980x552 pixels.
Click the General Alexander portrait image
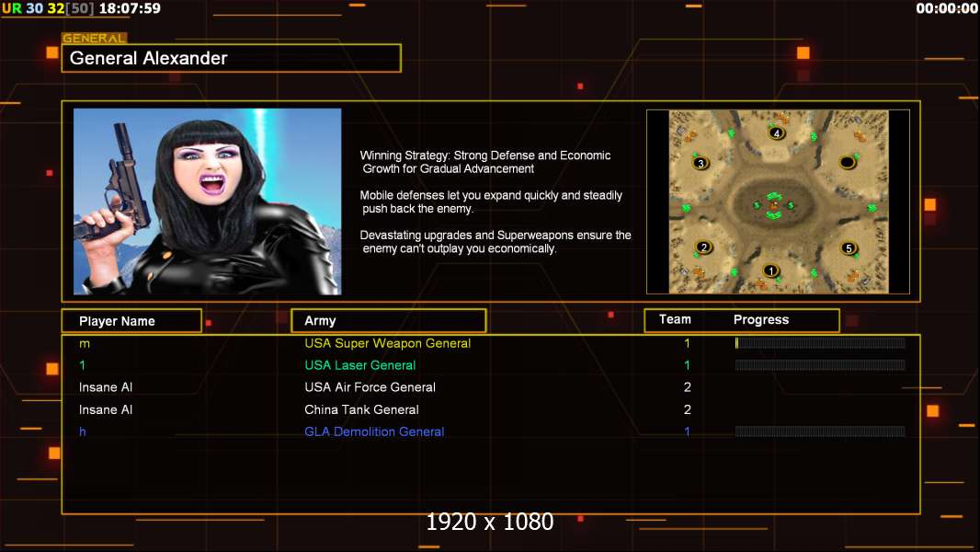click(208, 201)
